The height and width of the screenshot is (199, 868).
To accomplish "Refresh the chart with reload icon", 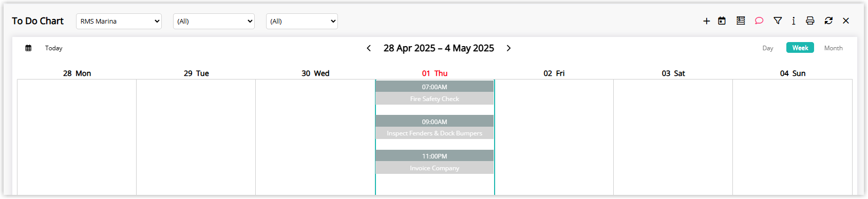I will (828, 21).
